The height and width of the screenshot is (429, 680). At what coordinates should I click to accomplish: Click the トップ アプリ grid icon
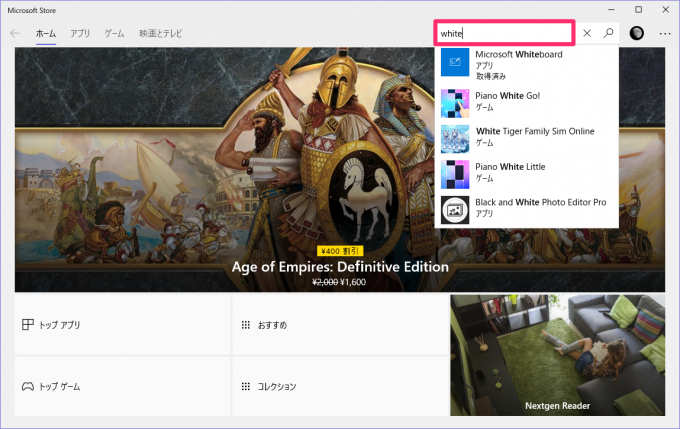coord(28,324)
